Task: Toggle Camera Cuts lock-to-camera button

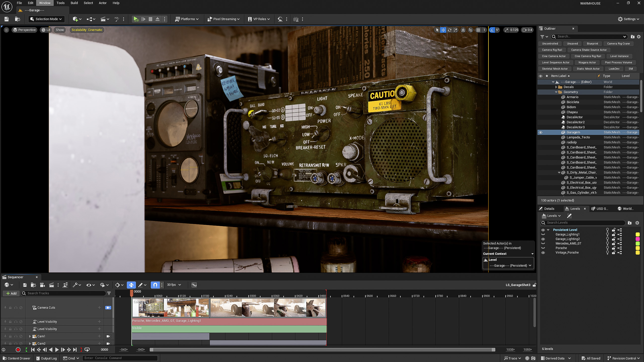Action: pyautogui.click(x=108, y=308)
